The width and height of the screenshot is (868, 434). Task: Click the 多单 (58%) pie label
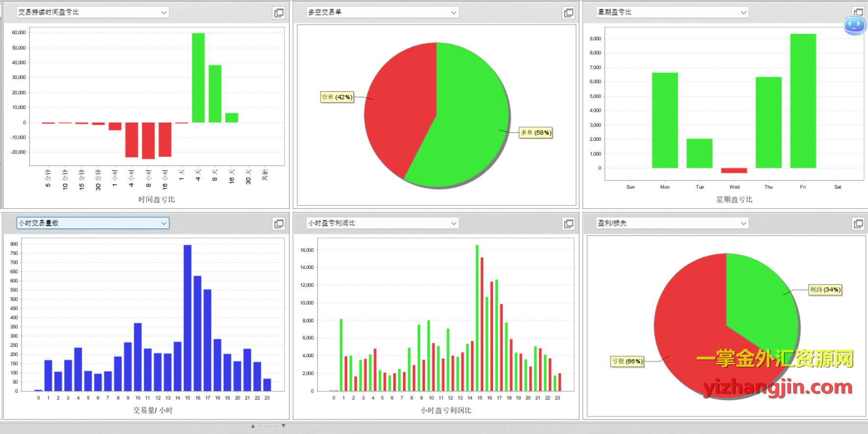536,133
